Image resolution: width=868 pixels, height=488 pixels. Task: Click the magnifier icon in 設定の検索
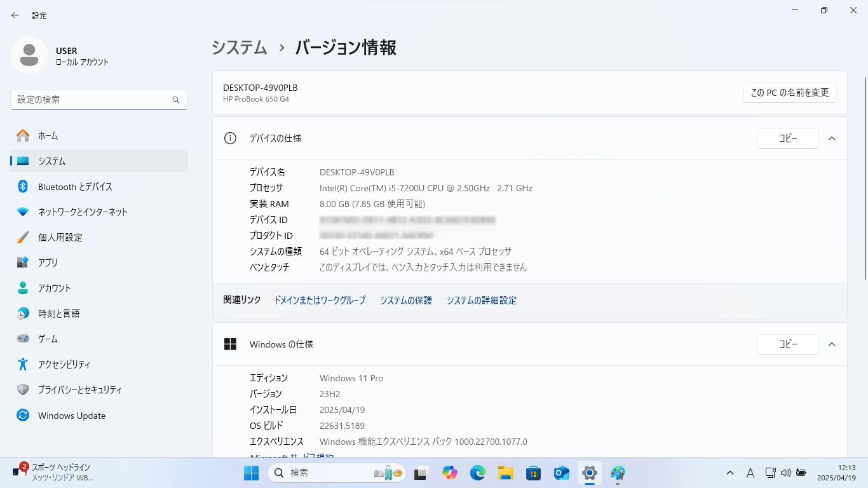click(176, 100)
